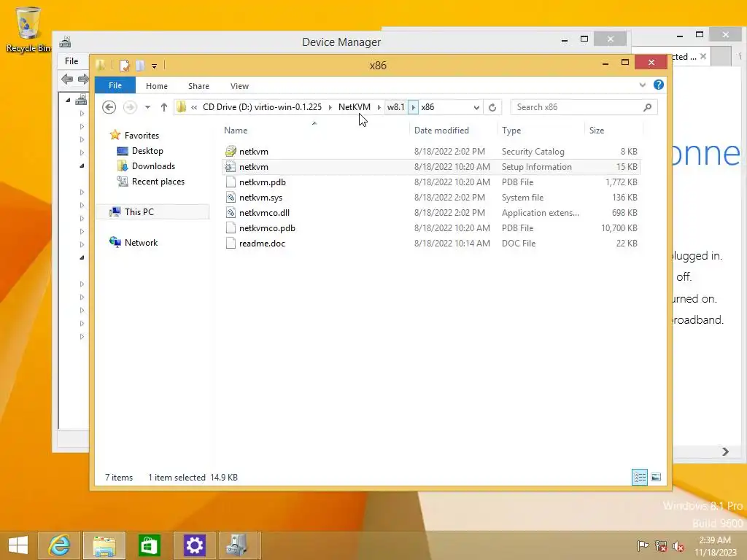The image size is (747, 560).
Task: Sort files by Size column header
Action: coord(597,130)
